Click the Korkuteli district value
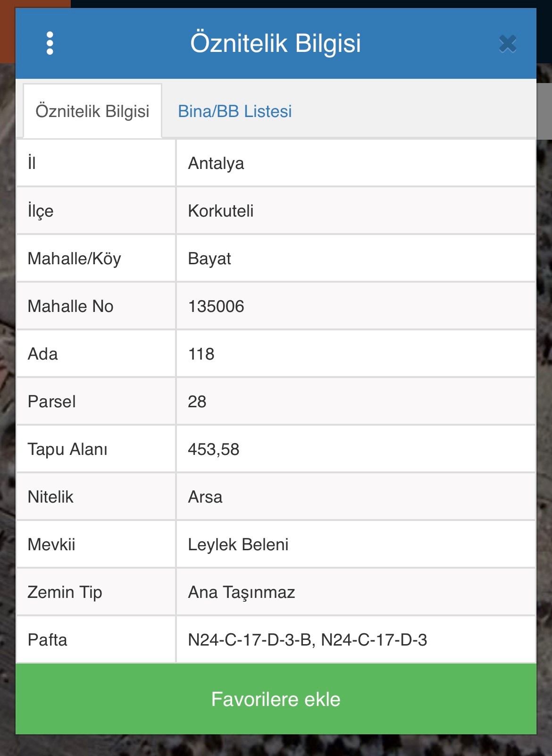552x756 pixels. click(221, 211)
